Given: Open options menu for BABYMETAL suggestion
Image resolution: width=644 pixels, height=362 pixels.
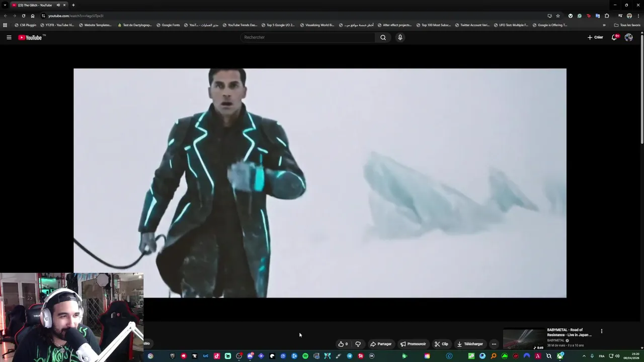Looking at the screenshot, I should (601, 331).
